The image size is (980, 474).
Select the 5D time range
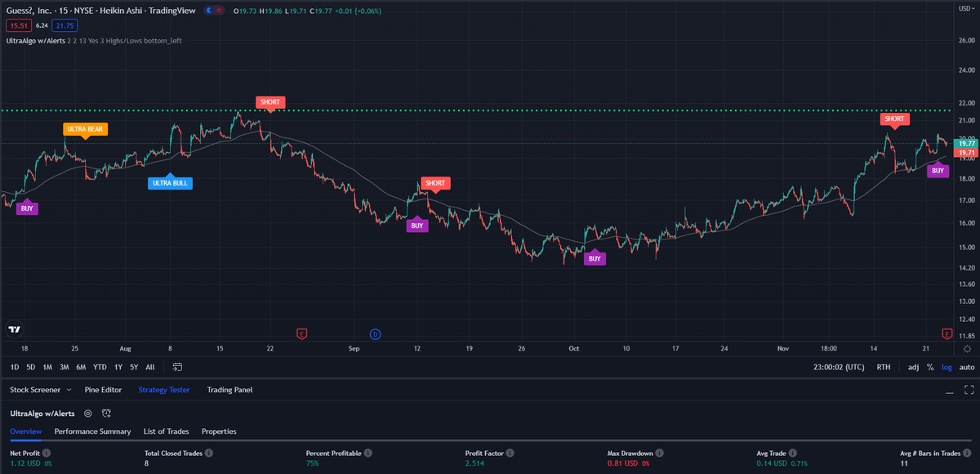(x=30, y=367)
